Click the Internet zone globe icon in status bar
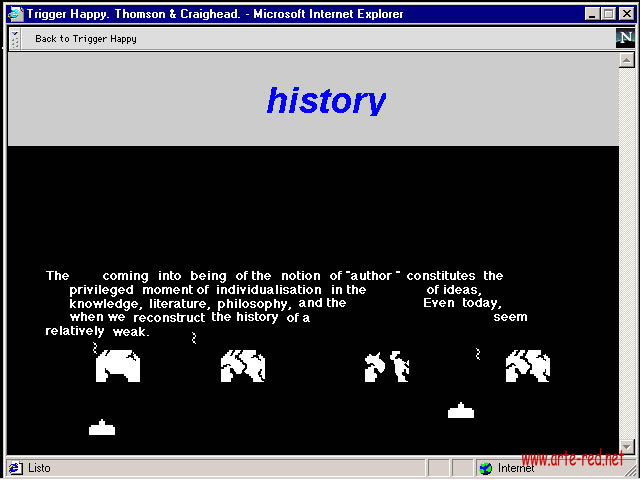 (x=486, y=468)
